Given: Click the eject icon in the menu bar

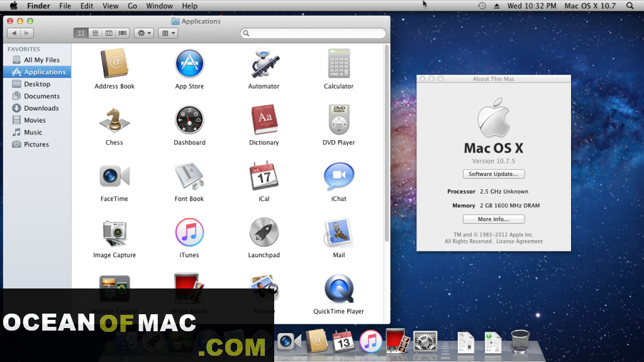Looking at the screenshot, I should tap(497, 6).
